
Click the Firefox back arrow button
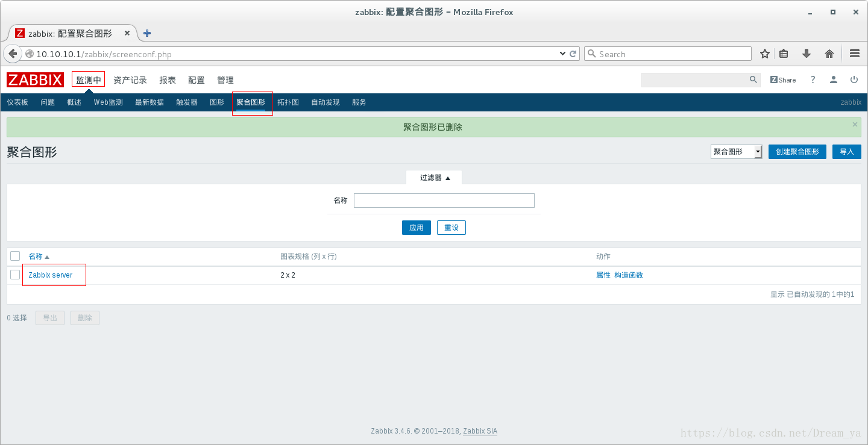pos(13,54)
